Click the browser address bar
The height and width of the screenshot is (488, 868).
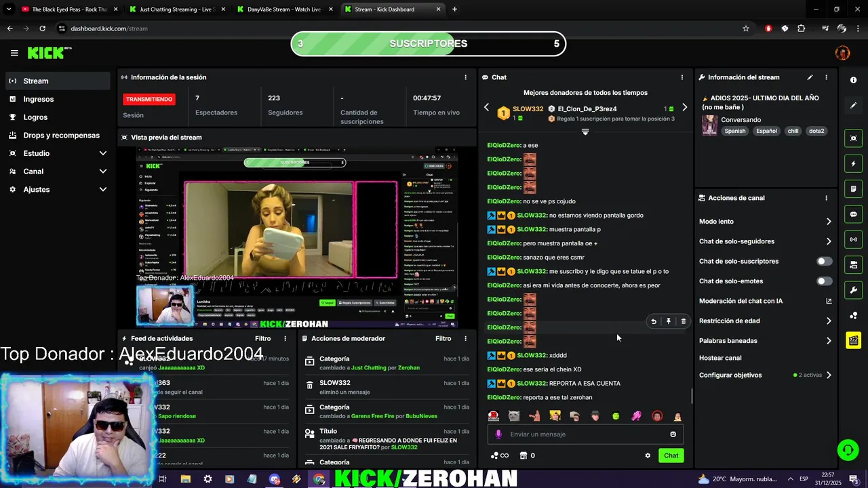click(x=400, y=28)
